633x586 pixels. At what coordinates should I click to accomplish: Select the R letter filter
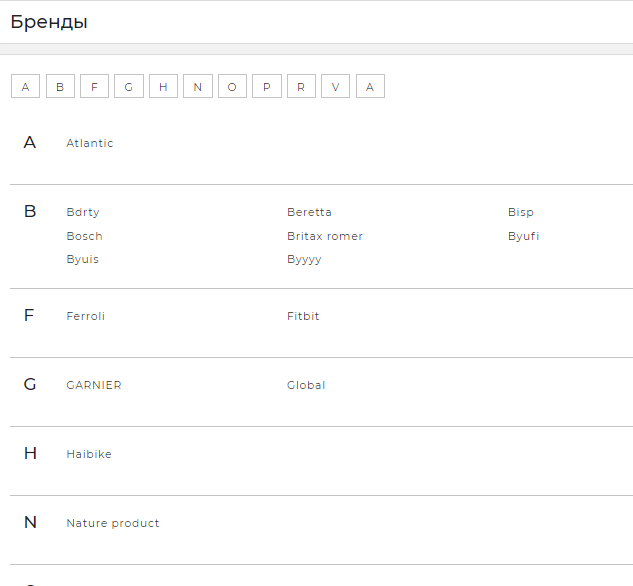point(301,87)
